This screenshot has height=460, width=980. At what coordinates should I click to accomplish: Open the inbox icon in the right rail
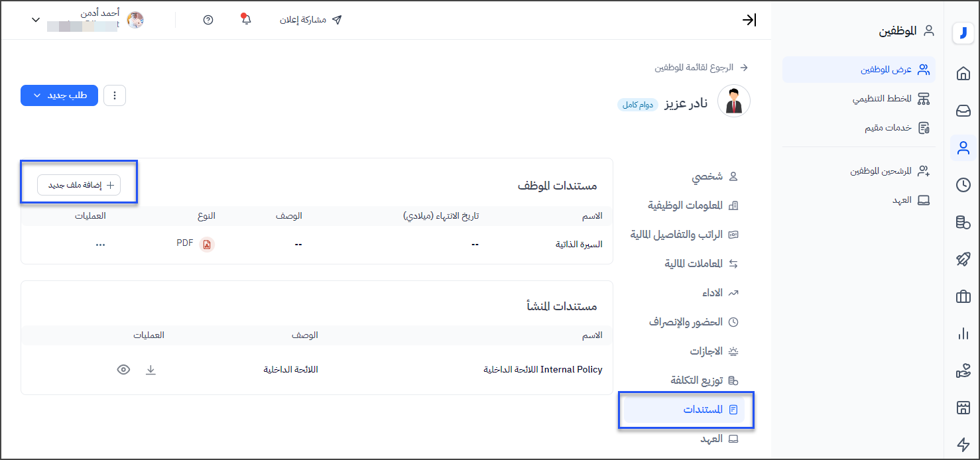click(963, 111)
